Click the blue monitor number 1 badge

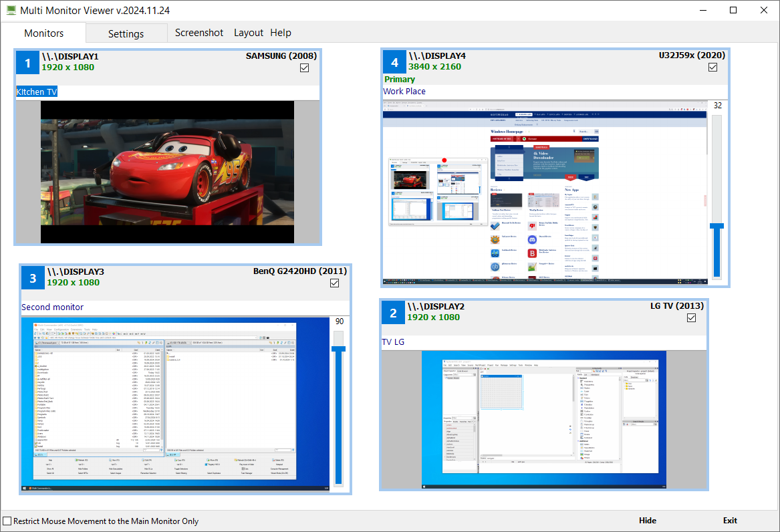tap(27, 63)
